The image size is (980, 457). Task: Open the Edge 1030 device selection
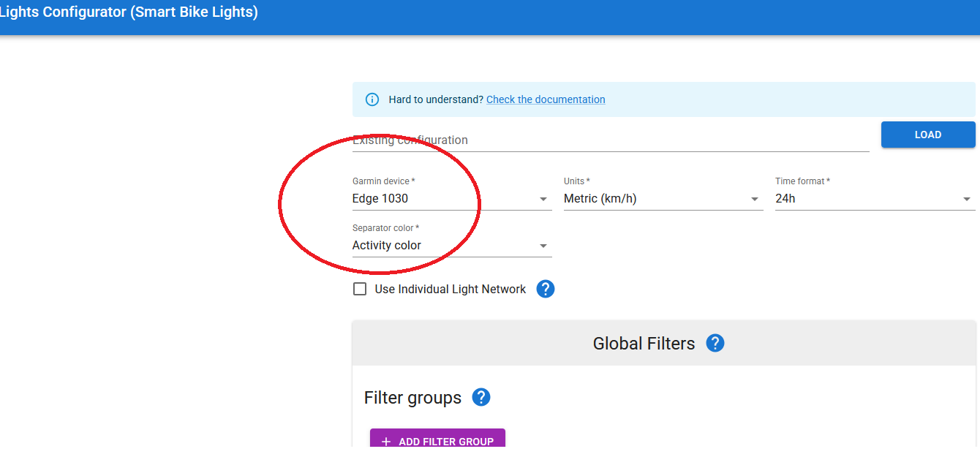439,199
